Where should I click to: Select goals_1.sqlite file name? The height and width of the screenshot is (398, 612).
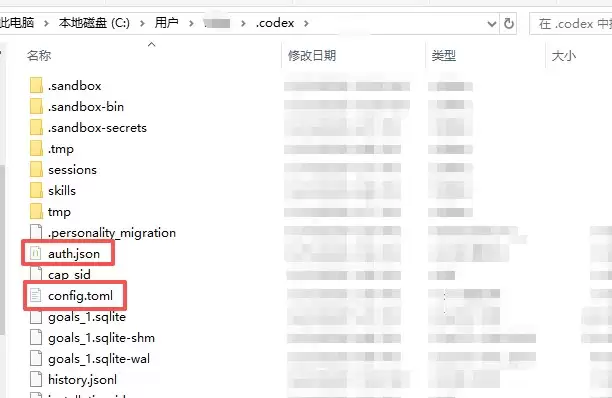87,317
